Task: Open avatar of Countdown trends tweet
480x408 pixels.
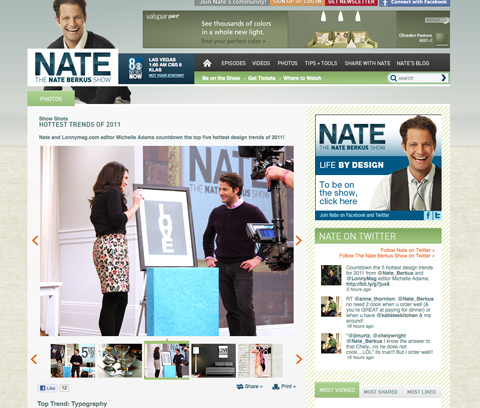Action: tap(331, 275)
